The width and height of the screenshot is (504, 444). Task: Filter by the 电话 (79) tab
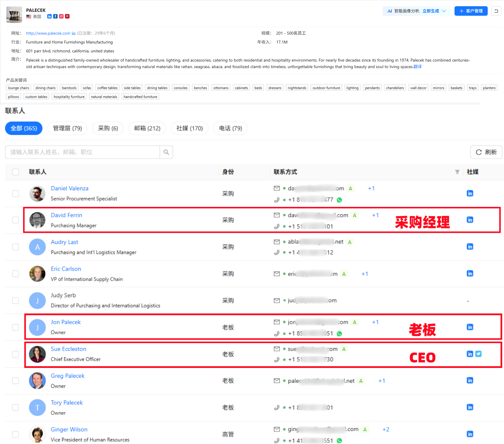coord(231,128)
